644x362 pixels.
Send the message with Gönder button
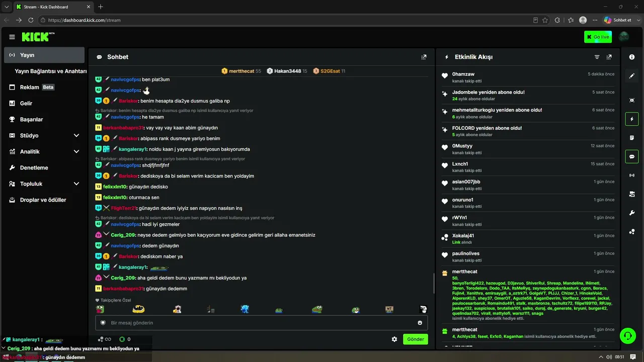click(416, 339)
